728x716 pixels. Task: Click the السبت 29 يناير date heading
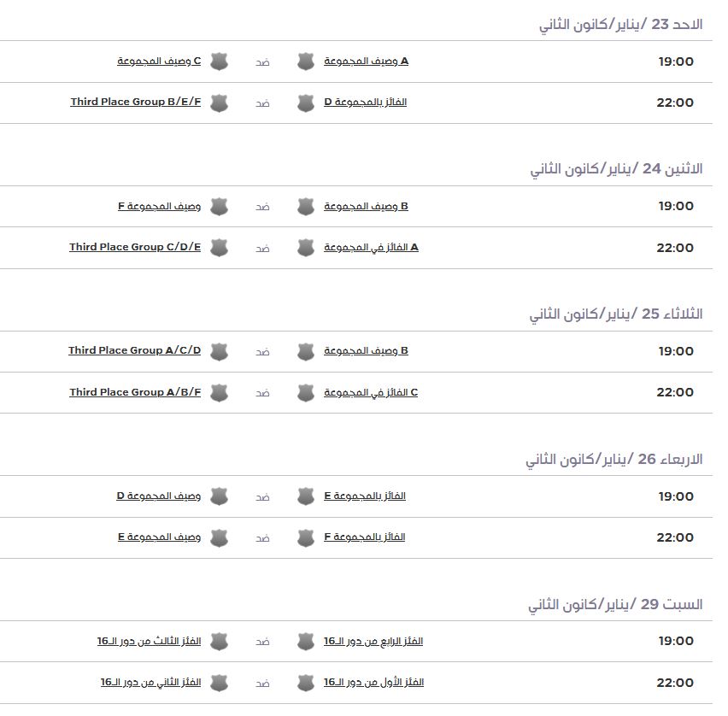click(615, 605)
